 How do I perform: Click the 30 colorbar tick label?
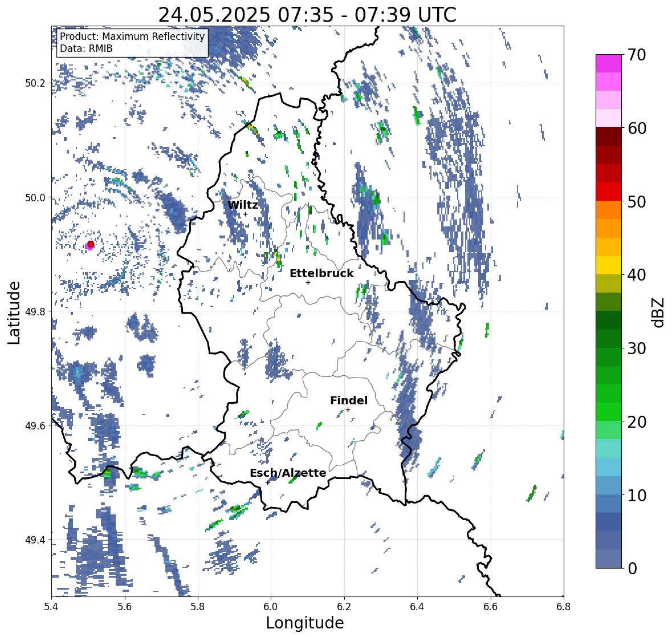pyautogui.click(x=637, y=348)
